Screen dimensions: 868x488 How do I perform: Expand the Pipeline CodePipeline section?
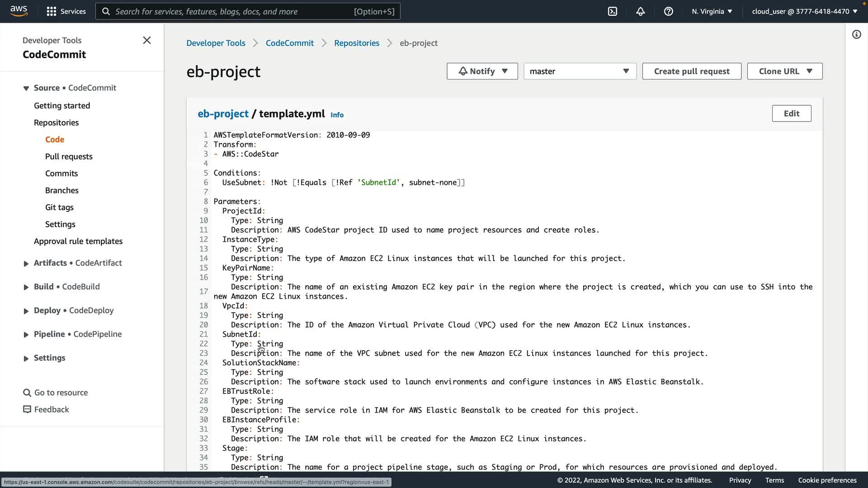pyautogui.click(x=26, y=334)
